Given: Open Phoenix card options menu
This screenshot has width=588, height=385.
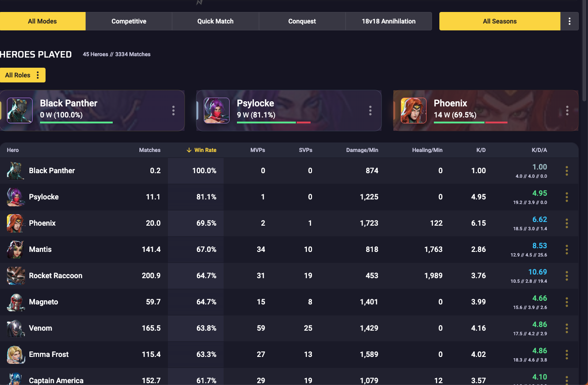Looking at the screenshot, I should coord(567,111).
